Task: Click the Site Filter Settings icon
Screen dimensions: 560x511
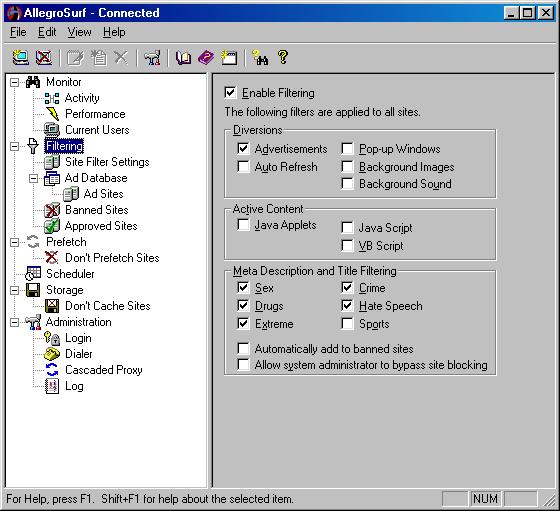Action: 52,162
